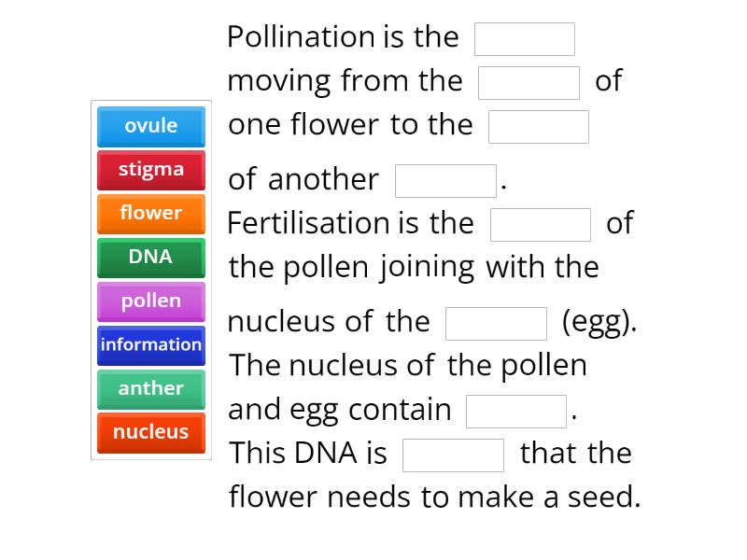
Task: Click the text 'make a seed'
Action: [560, 497]
